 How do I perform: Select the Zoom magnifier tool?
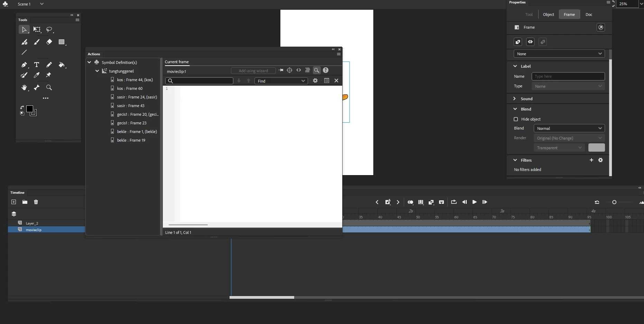coord(49,87)
